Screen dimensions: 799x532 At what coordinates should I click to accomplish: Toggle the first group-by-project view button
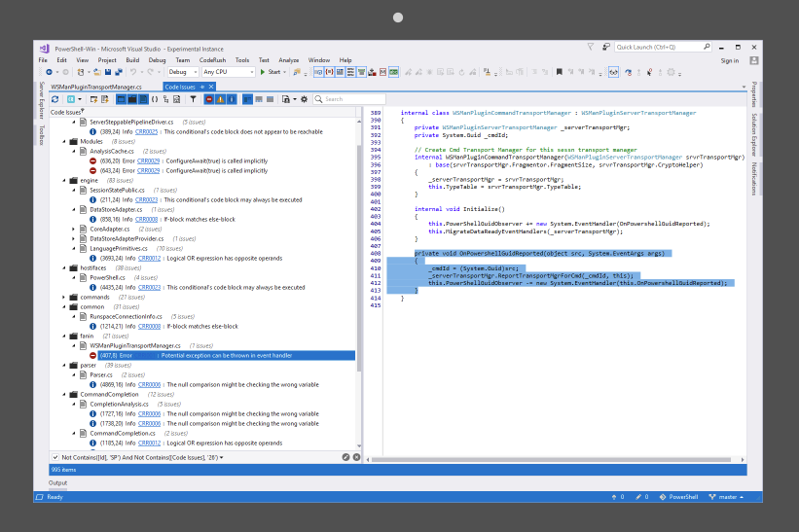[121, 99]
